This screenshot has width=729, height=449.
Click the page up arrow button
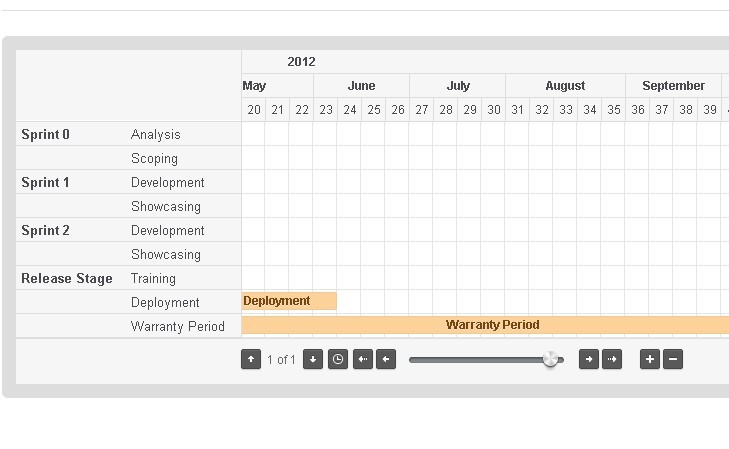pos(251,359)
